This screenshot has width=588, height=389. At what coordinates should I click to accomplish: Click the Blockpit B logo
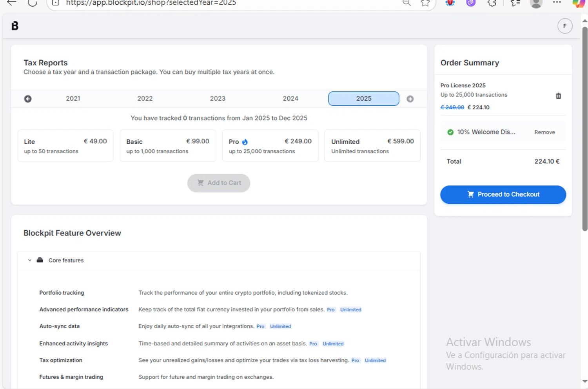[15, 26]
